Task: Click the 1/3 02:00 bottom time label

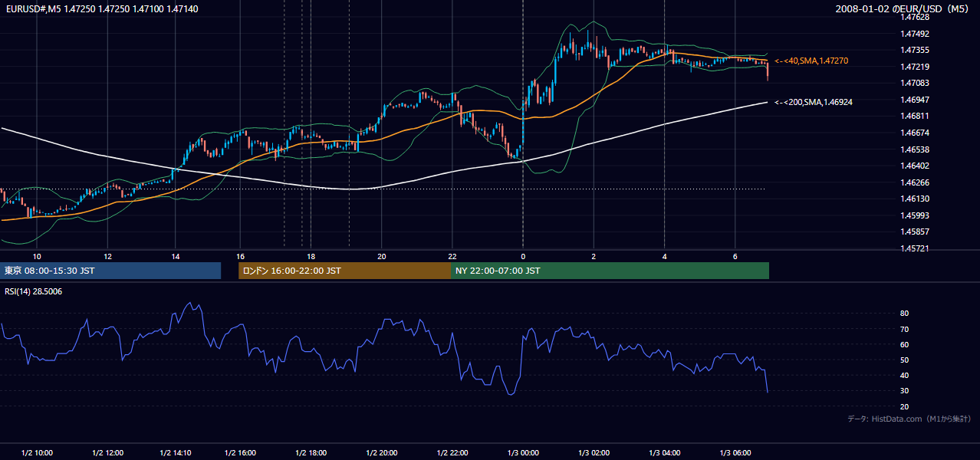Action: (594, 452)
